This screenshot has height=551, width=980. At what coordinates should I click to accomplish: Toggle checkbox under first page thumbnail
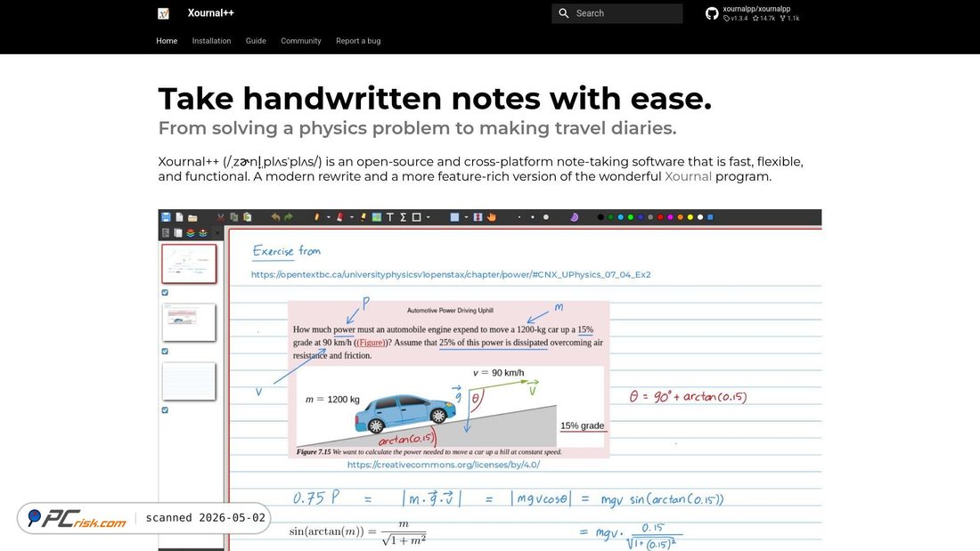(165, 292)
